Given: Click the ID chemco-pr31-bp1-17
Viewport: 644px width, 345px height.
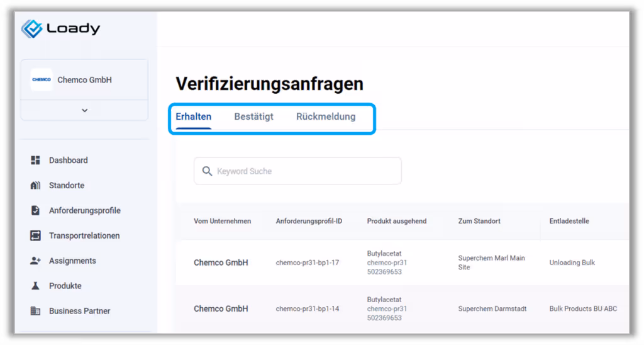Looking at the screenshot, I should [307, 263].
